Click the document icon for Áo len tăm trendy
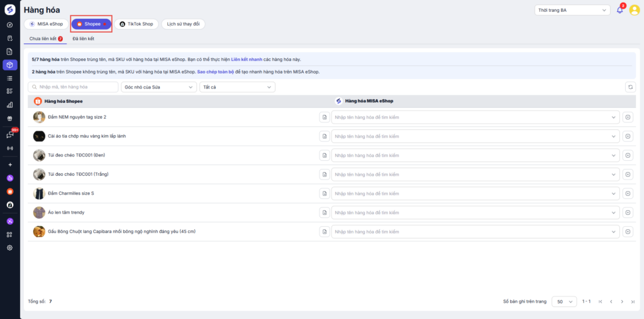644x319 pixels. click(x=325, y=213)
